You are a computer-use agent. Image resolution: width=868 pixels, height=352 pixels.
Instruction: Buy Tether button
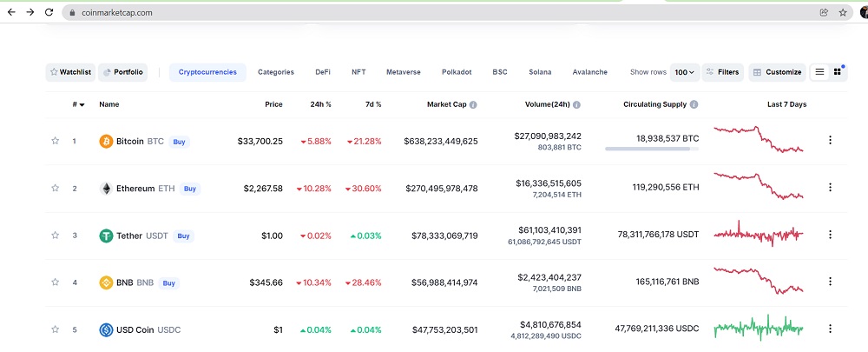(183, 236)
